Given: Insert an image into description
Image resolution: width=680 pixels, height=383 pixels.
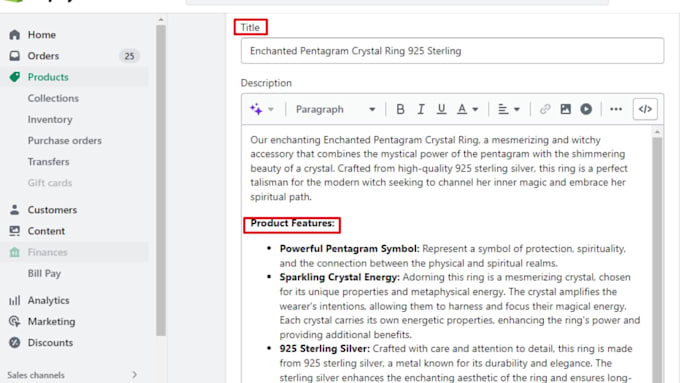Looking at the screenshot, I should tap(566, 109).
